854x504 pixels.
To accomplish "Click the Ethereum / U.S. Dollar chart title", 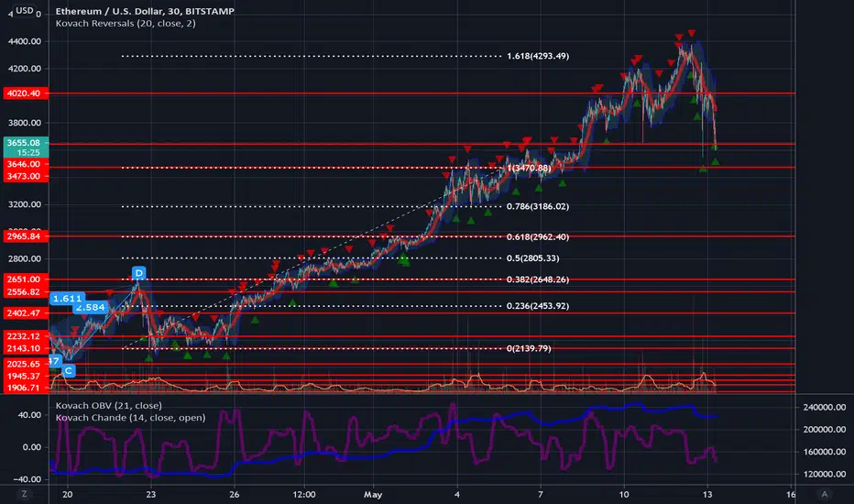I will pos(145,11).
